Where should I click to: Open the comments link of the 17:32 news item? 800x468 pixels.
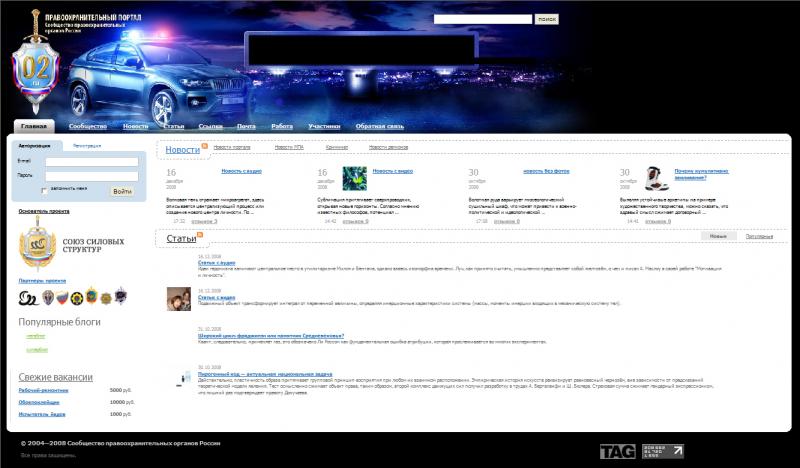(x=204, y=221)
